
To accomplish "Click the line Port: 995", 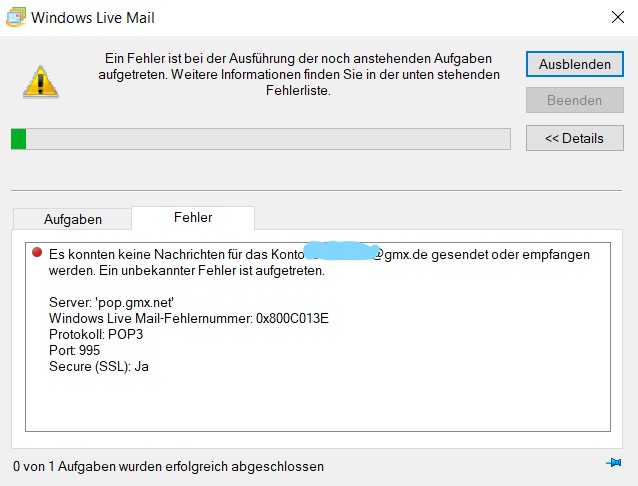I will pyautogui.click(x=74, y=350).
